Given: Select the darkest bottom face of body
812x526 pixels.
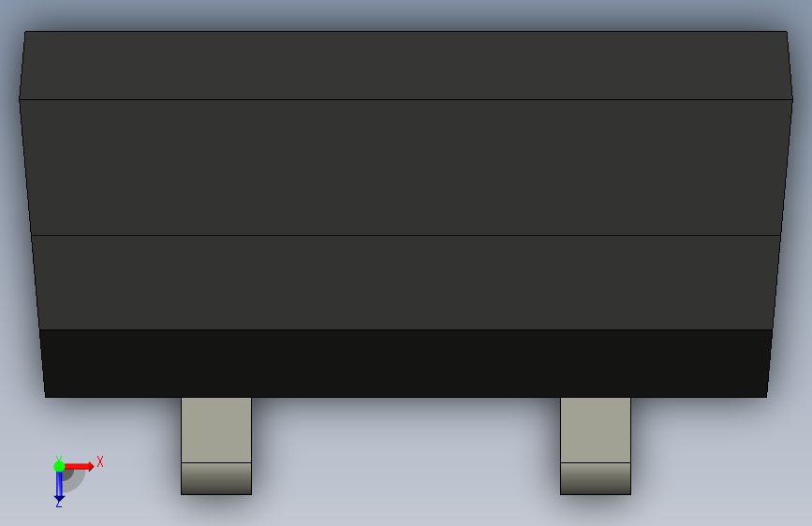Looking at the screenshot, I should coord(406,363).
